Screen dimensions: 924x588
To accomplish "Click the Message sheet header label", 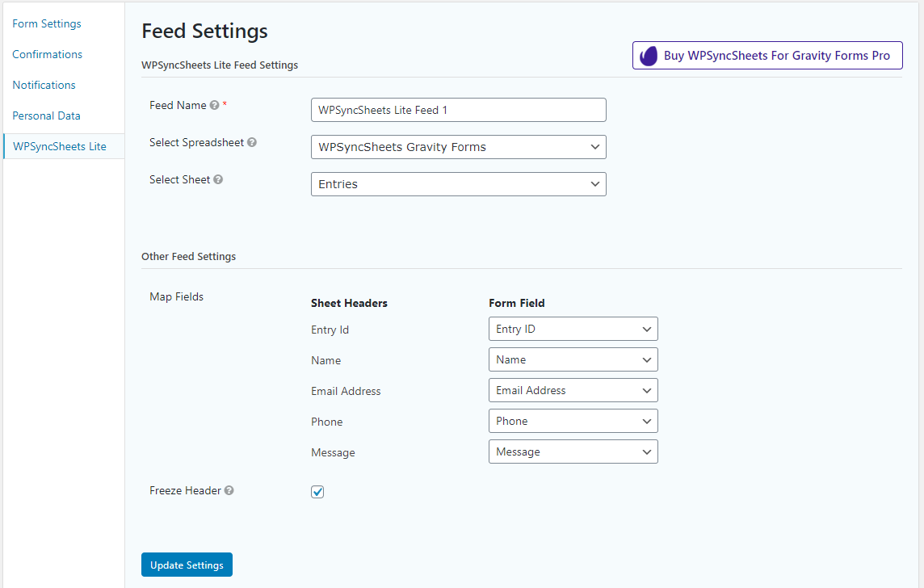I will point(333,452).
